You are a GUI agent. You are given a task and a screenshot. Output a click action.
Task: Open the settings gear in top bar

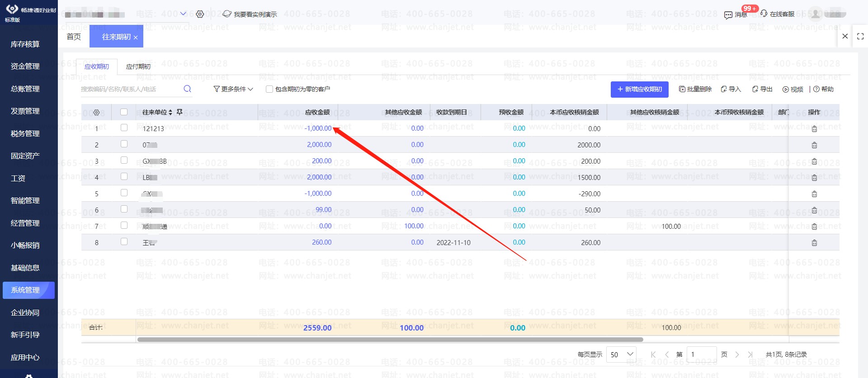tap(200, 14)
